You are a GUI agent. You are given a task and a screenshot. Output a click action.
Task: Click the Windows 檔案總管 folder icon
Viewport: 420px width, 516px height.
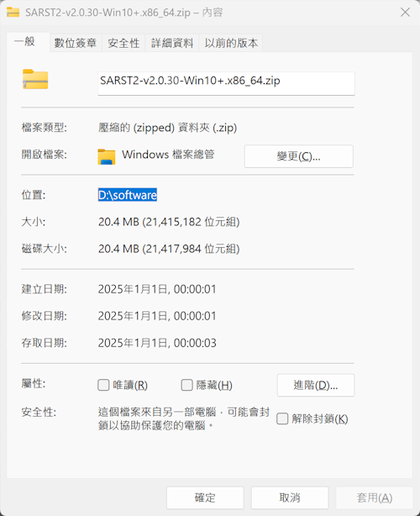pyautogui.click(x=106, y=156)
